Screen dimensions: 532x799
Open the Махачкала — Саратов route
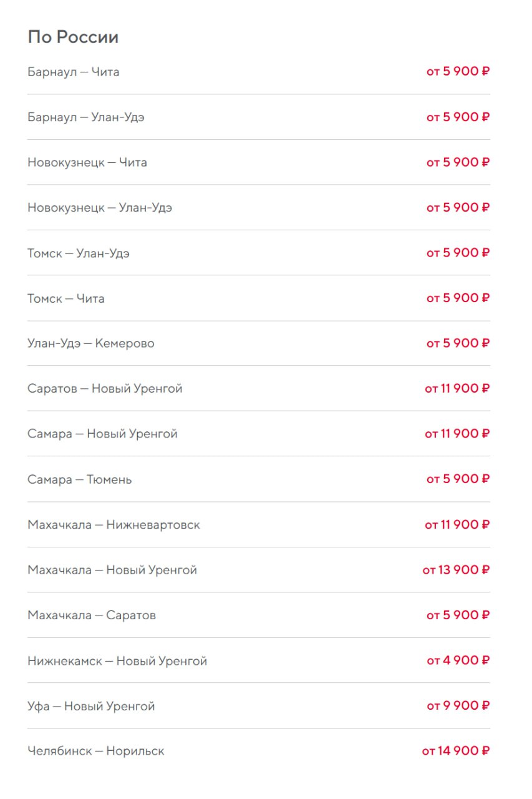point(92,615)
